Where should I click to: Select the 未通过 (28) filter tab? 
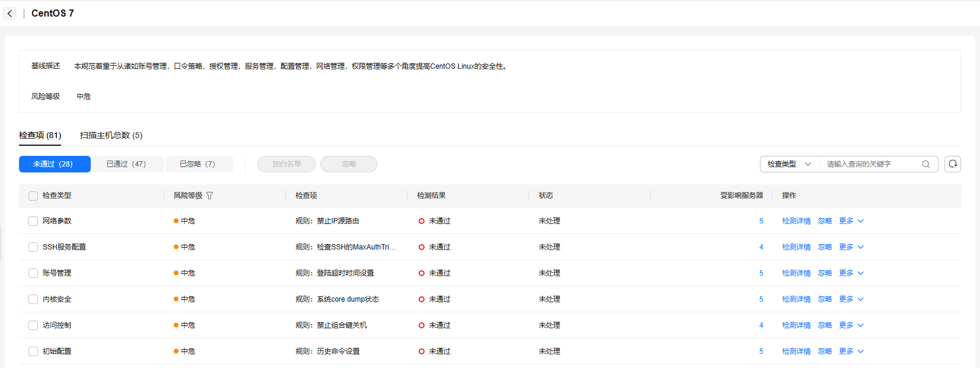pyautogui.click(x=55, y=164)
